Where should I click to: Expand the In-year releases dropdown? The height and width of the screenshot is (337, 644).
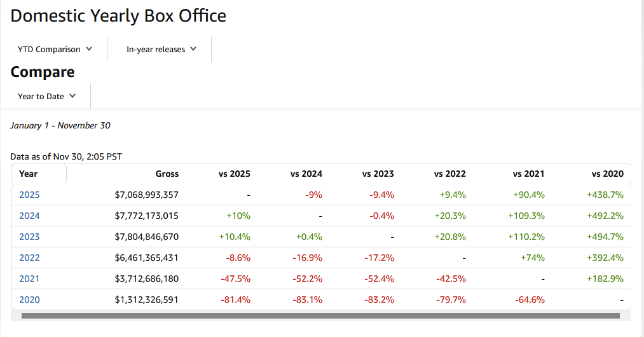pyautogui.click(x=161, y=50)
